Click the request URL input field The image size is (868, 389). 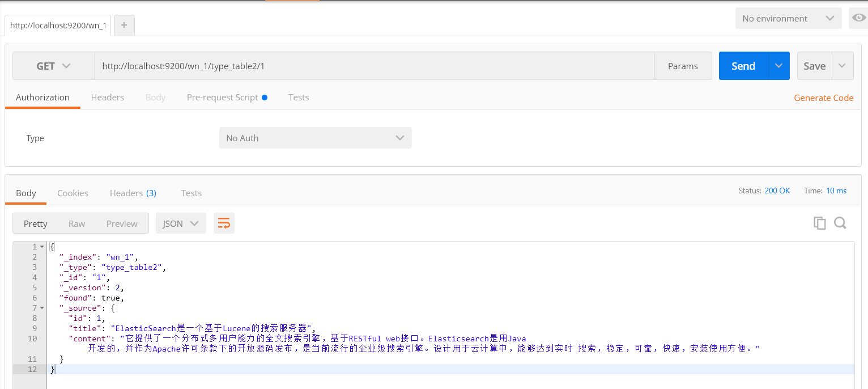point(375,66)
